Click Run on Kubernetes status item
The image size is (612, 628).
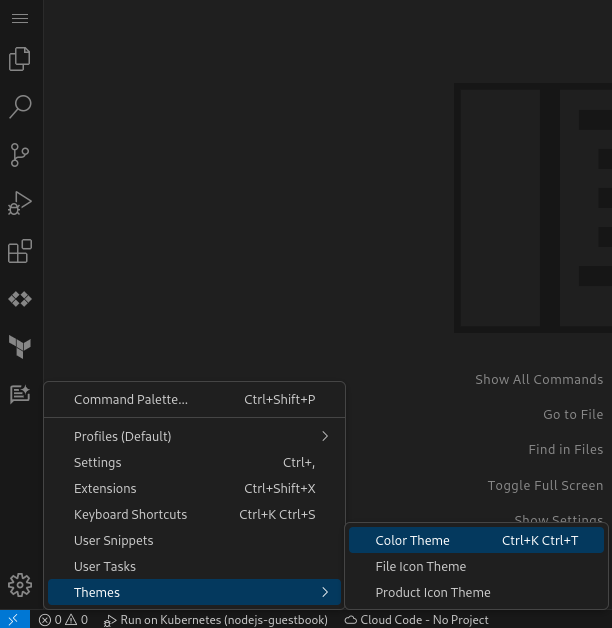pyautogui.click(x=216, y=620)
